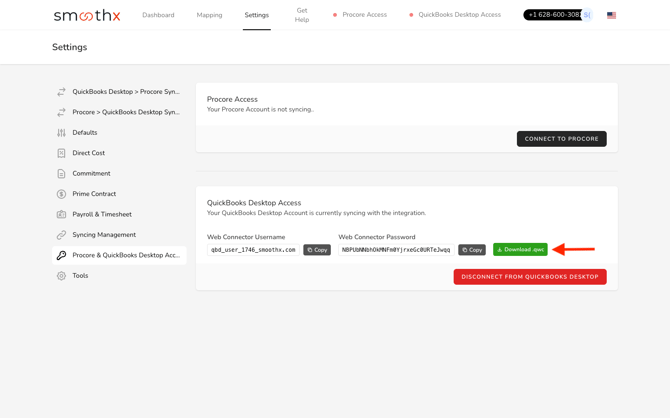Click the Tools gear icon
Screen dimensions: 670x418
point(61,276)
